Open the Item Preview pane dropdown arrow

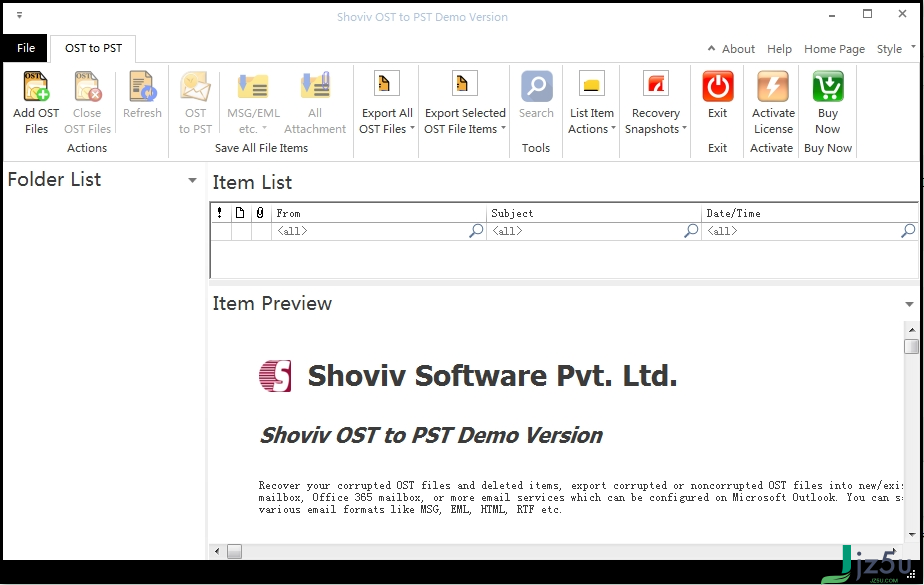click(909, 304)
